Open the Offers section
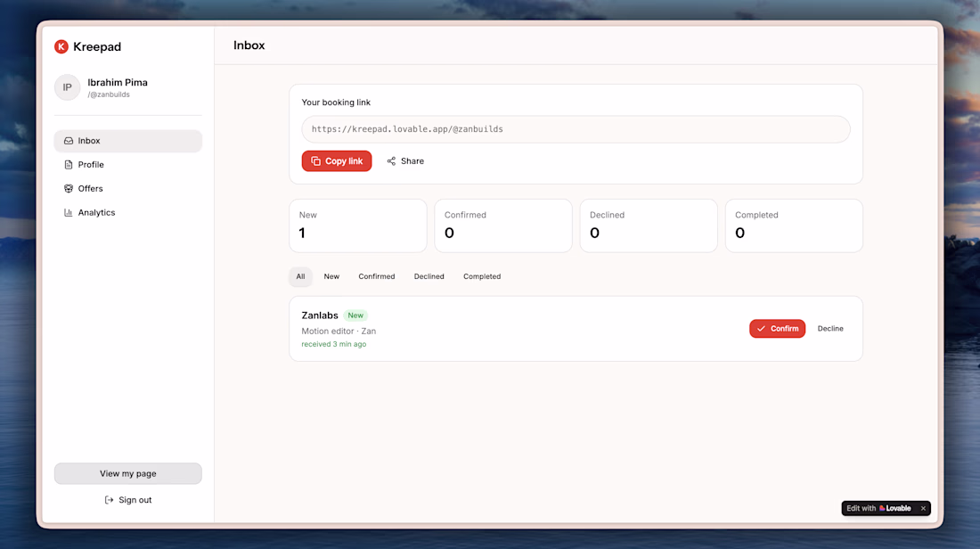The width and height of the screenshot is (980, 549). 128,188
